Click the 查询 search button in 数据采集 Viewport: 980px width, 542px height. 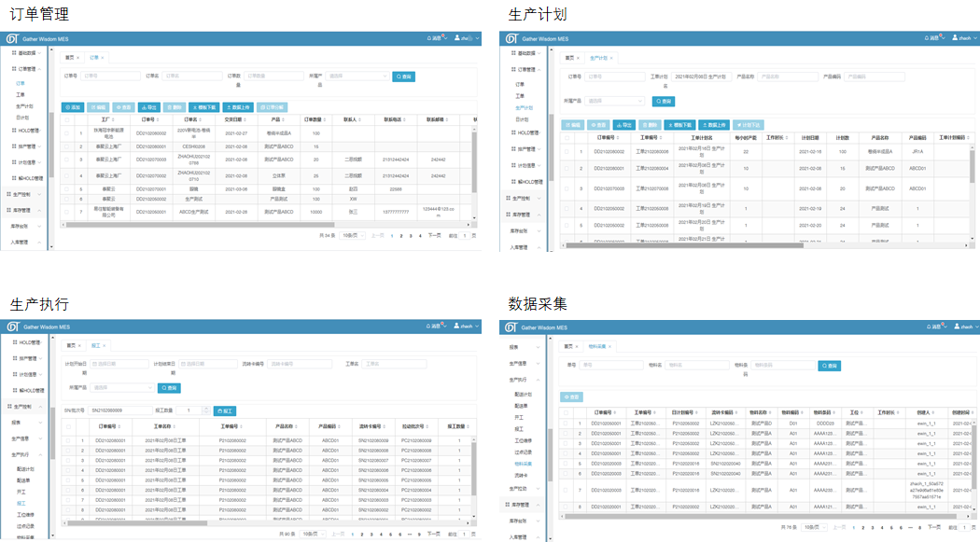(829, 366)
